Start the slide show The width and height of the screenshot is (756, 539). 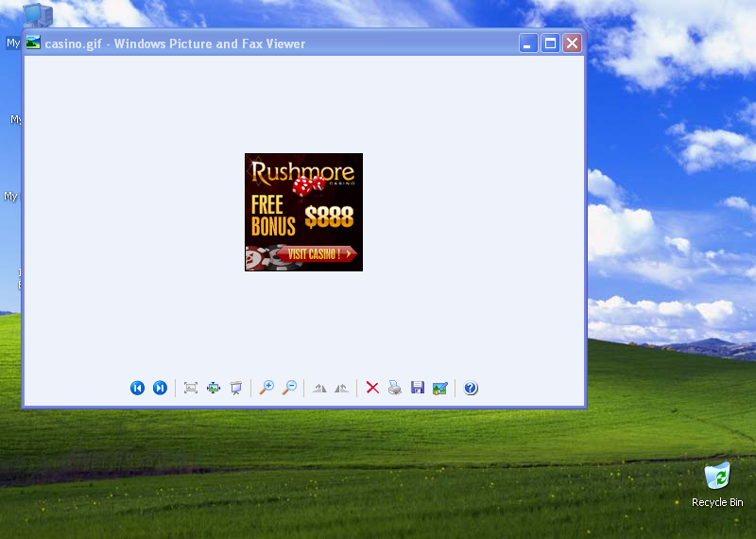coord(236,388)
